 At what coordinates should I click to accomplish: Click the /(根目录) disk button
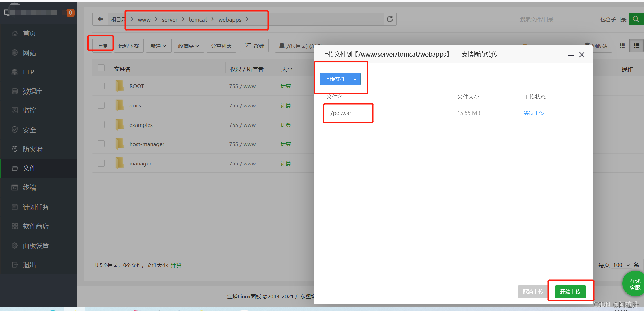tap(301, 46)
